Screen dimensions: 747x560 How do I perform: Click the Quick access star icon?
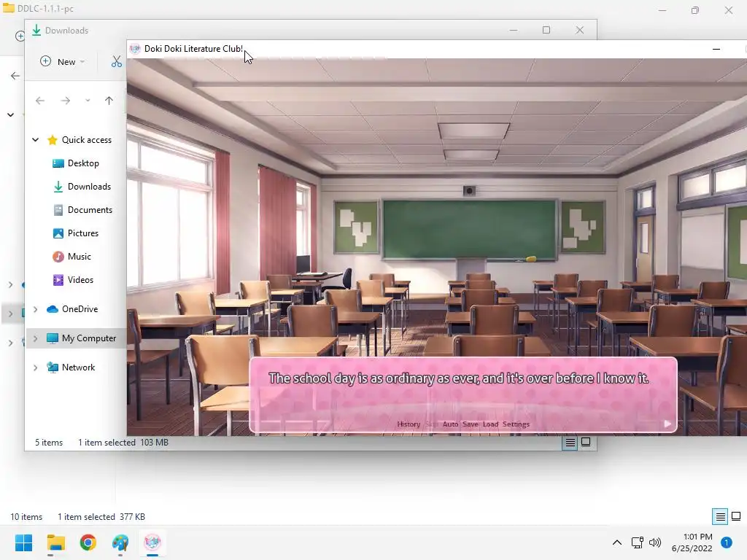[x=53, y=139]
